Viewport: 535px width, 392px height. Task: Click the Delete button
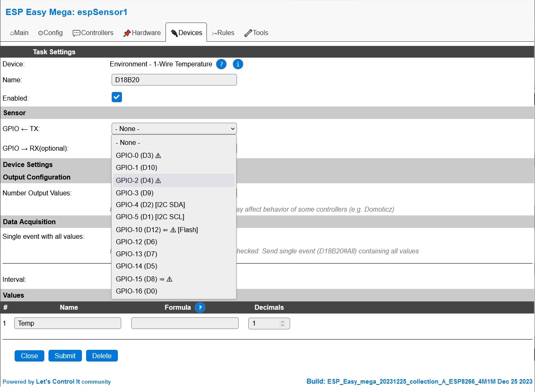pyautogui.click(x=102, y=356)
